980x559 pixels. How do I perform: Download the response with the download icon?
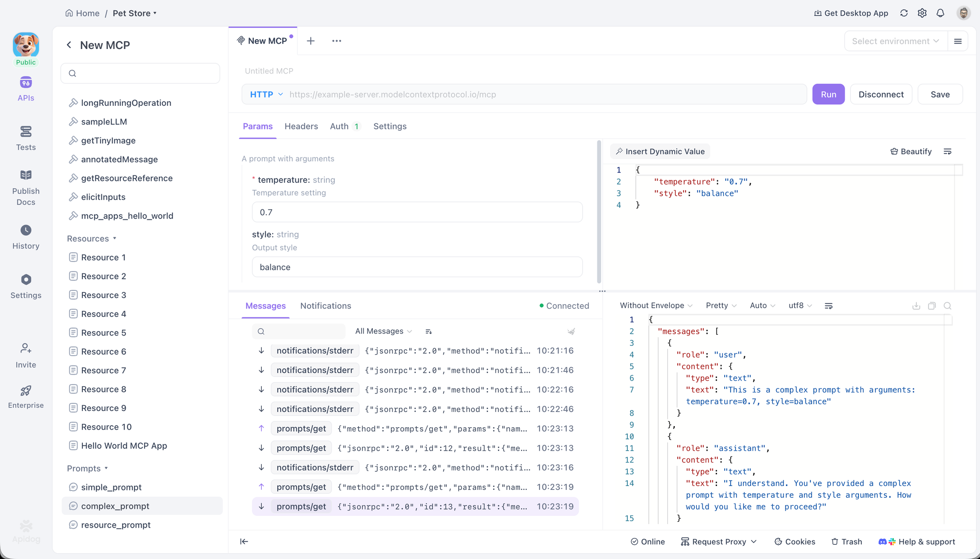point(916,306)
